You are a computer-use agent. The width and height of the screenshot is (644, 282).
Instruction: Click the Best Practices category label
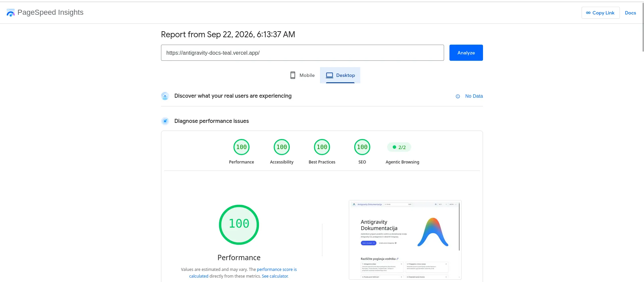point(322,162)
